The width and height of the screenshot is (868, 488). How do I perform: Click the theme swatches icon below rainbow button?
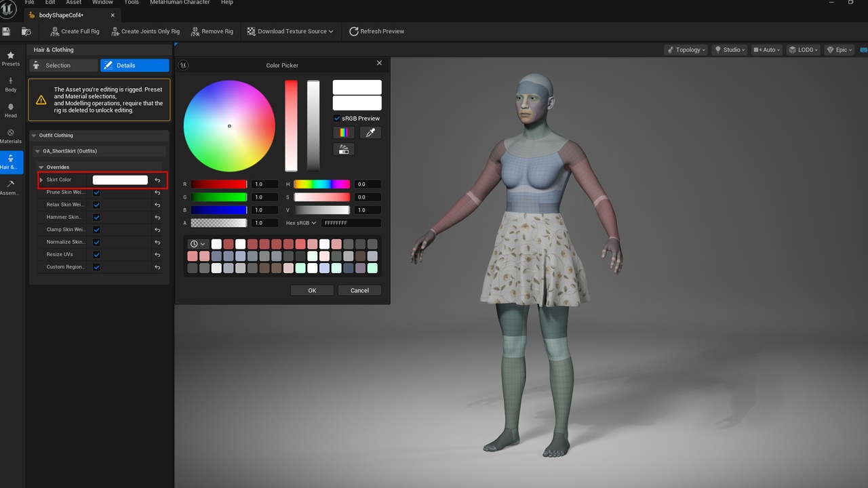coord(344,150)
